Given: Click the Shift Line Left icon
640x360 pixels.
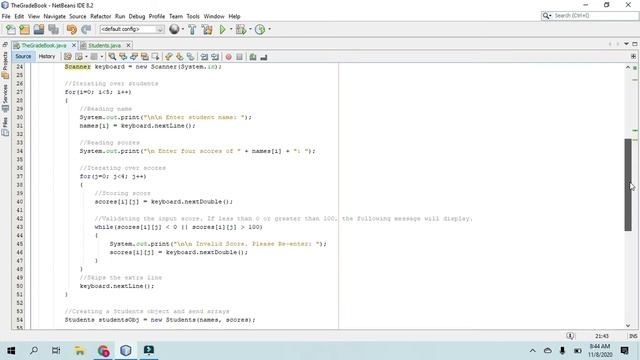Looking at the screenshot, I should tap(204, 57).
